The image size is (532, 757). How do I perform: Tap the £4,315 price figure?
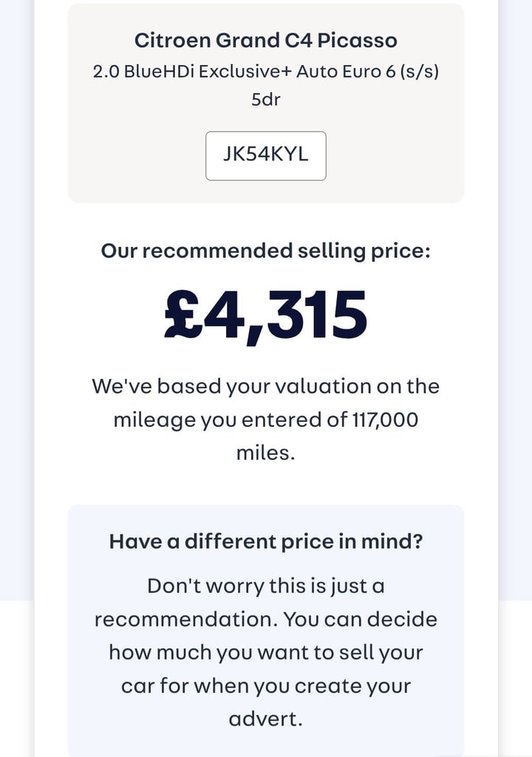[x=265, y=316]
